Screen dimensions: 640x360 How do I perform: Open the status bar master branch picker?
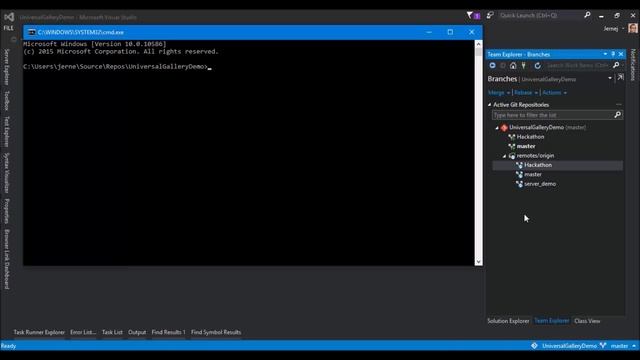[623, 346]
